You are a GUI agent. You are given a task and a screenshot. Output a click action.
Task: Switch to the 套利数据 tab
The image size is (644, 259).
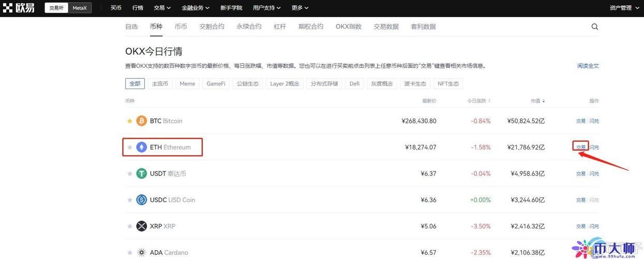click(423, 26)
